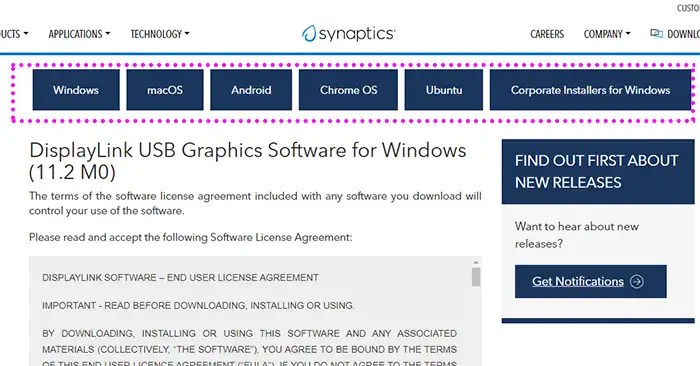
Task: Click 'IMPORTANT - READ BEFORE DOWNLOADING' line
Action: [198, 306]
